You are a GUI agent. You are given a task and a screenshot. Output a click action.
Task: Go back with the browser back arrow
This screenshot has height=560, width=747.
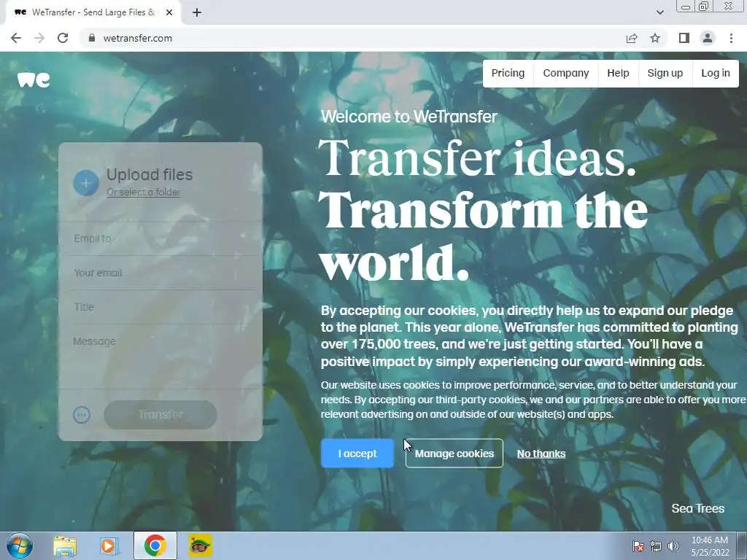(x=16, y=38)
